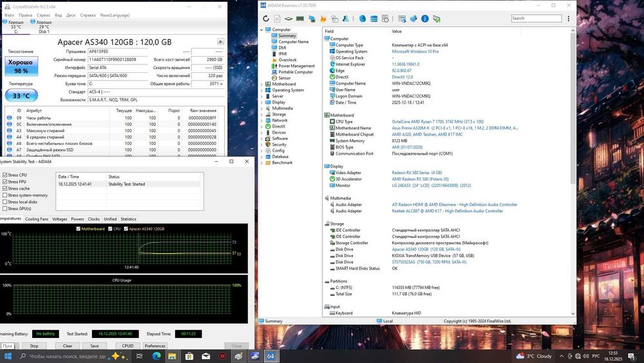This screenshot has width=644, height=363.
Task: Select the C: disk status icon in CrystalDiskInfo
Action: point(15,26)
